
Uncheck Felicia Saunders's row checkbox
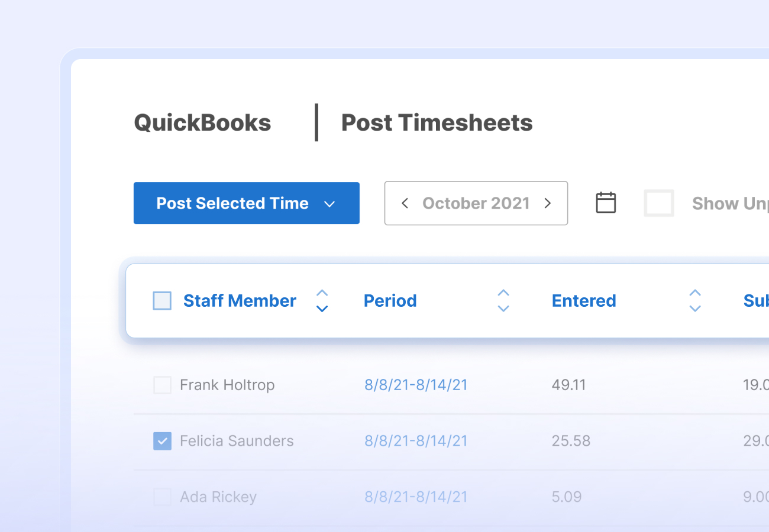pyautogui.click(x=162, y=441)
